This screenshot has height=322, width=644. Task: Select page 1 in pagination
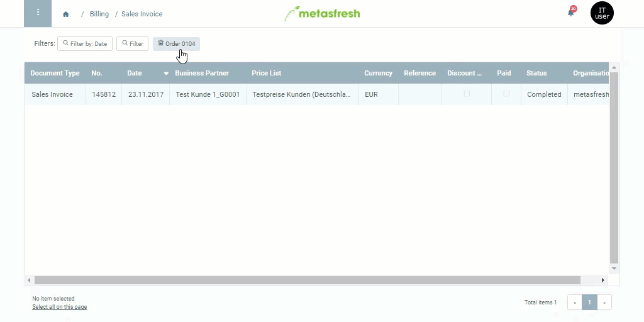point(589,303)
